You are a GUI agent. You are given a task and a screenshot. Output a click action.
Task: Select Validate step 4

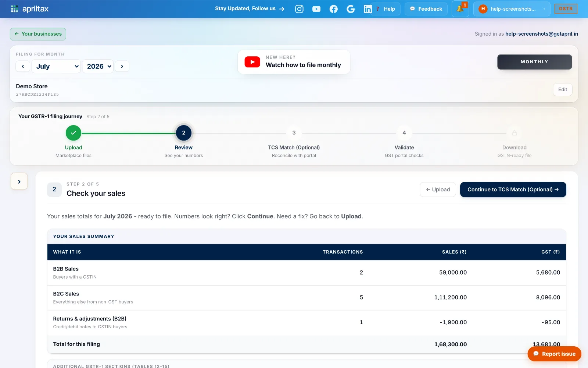[x=404, y=133]
